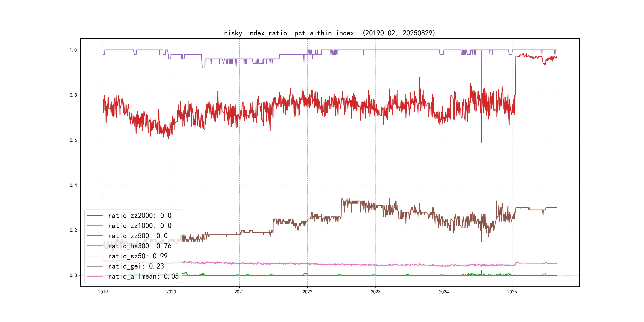Click the 2025 x-axis tick label
644x322 pixels.
512,292
